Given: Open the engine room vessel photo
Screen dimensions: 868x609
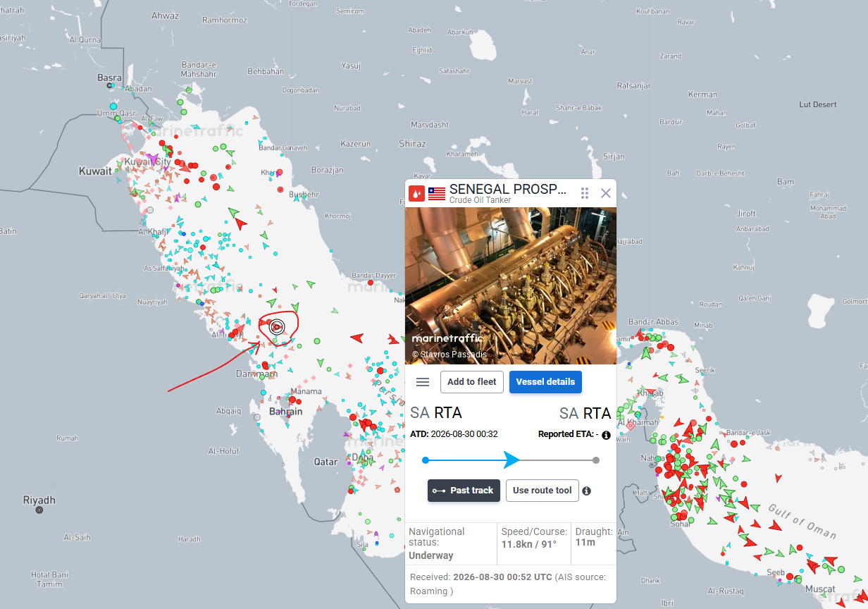Looking at the screenshot, I should click(511, 285).
